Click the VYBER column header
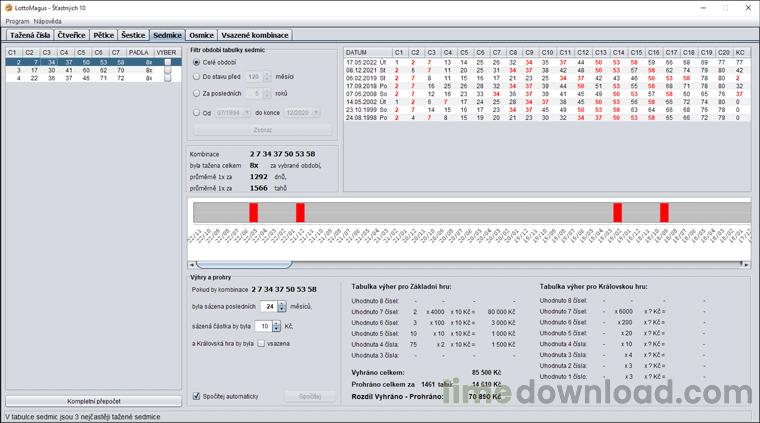The image size is (760, 423). pos(167,52)
